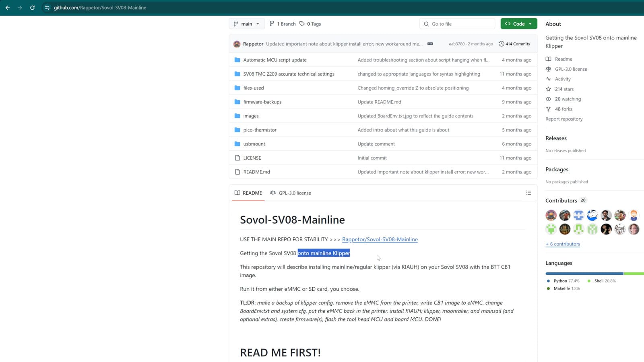Switch to the GPL-3.0 license tab

291,193
